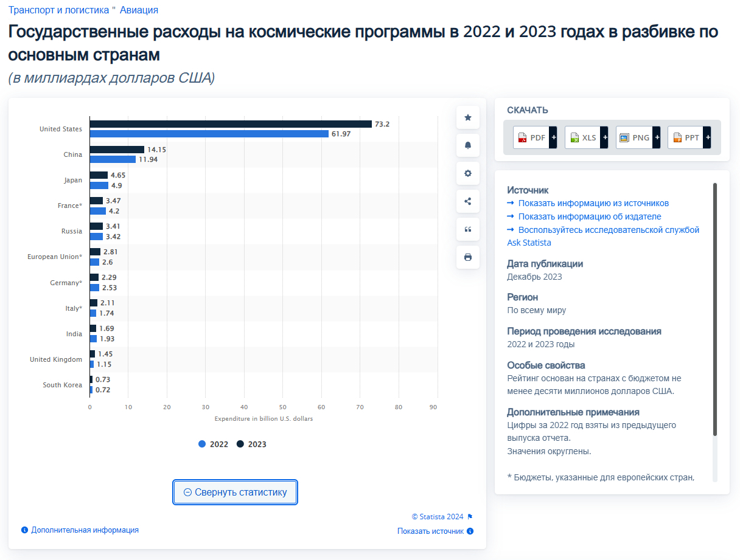This screenshot has width=740, height=560.
Task: Click the United Kingdom axis label
Action: [56, 359]
